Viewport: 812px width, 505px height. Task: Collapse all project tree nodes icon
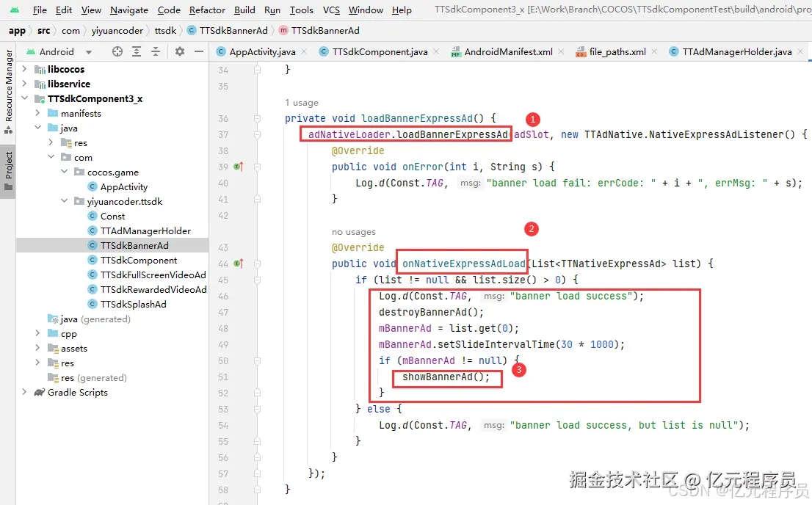[156, 51]
